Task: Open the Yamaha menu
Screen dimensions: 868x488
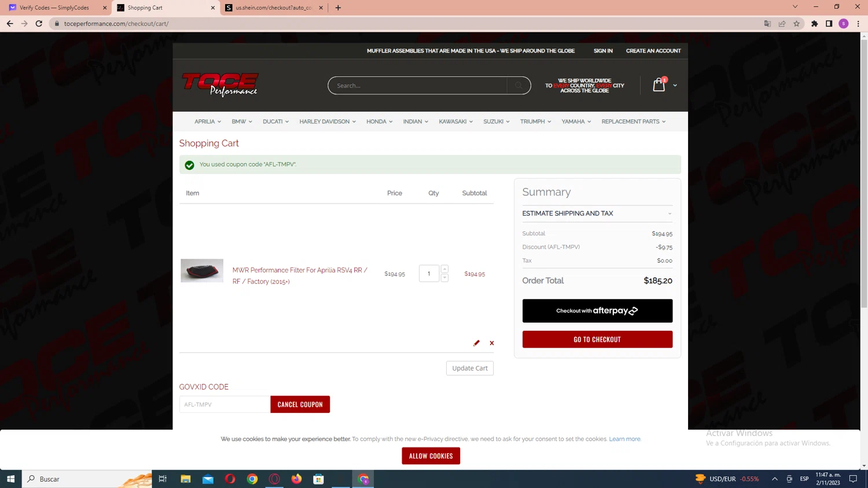Action: 576,121
